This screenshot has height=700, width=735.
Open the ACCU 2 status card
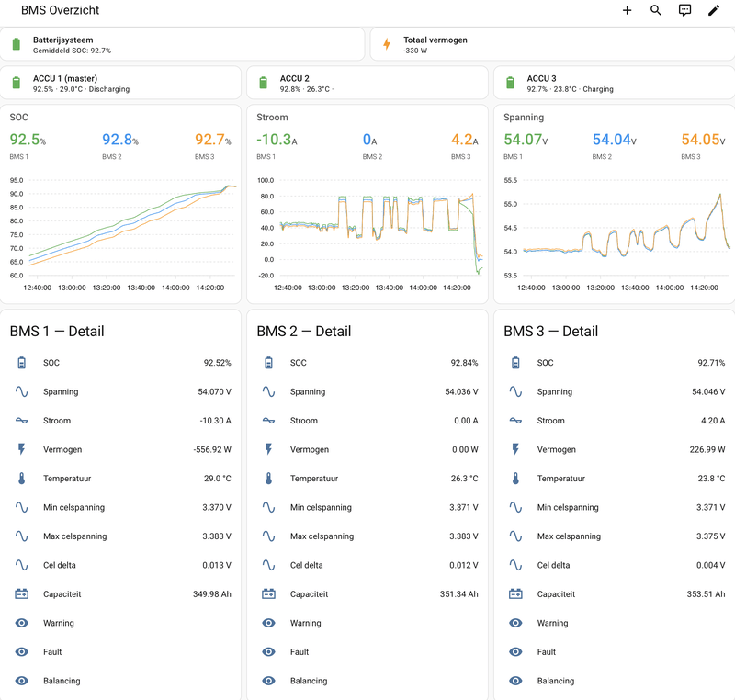point(367,83)
